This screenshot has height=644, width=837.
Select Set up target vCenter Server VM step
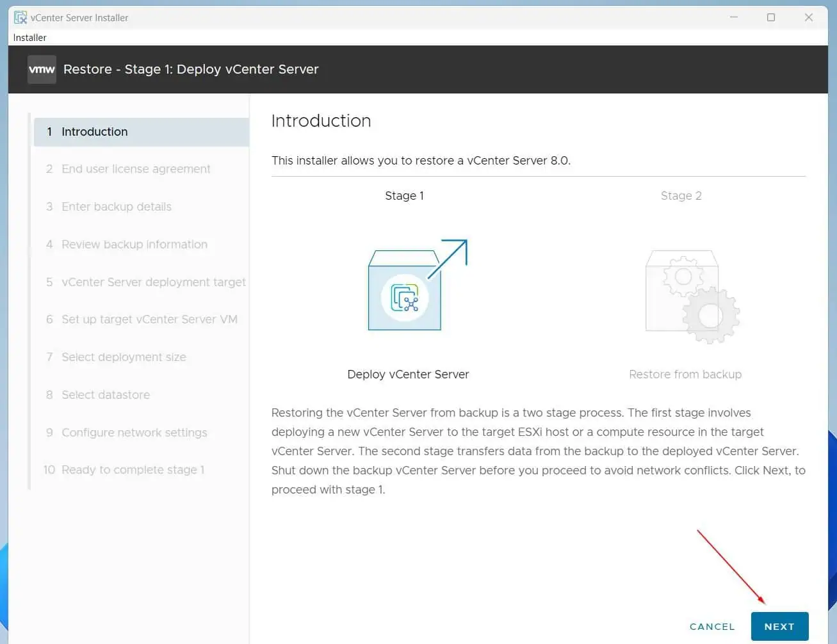pyautogui.click(x=142, y=319)
